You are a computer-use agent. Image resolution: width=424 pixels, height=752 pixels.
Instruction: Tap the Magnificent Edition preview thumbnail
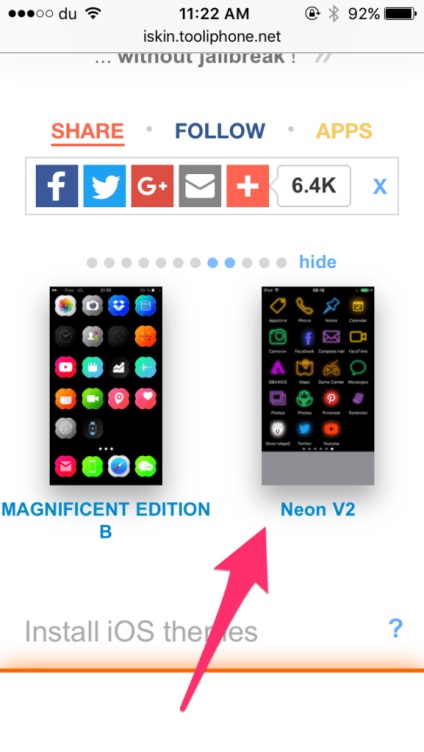106,386
